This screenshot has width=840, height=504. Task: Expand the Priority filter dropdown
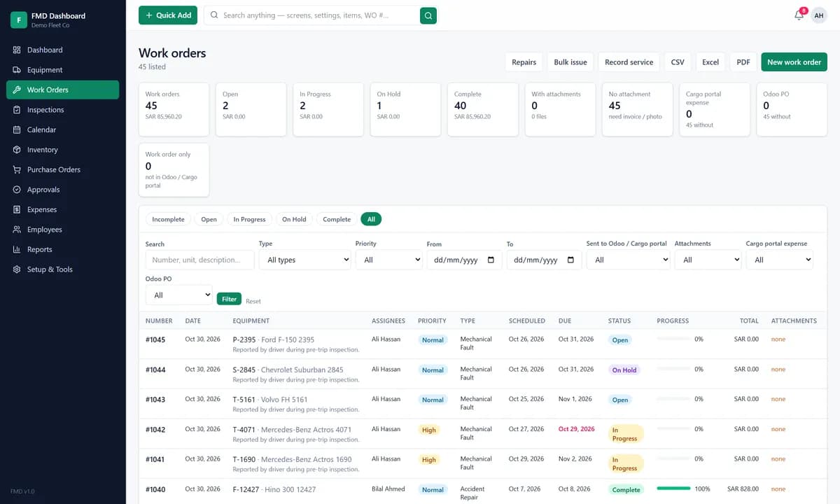click(x=389, y=260)
